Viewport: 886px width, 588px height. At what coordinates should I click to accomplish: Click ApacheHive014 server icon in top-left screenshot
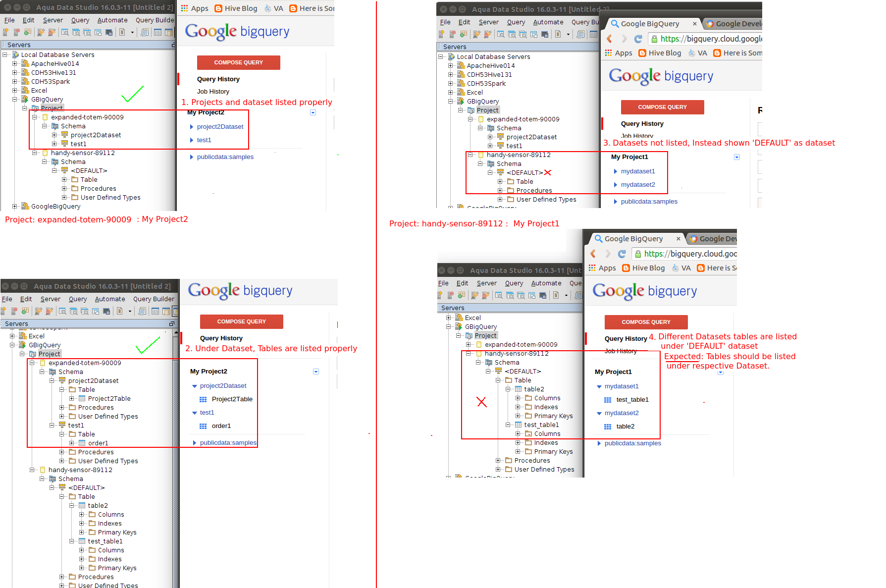25,63
